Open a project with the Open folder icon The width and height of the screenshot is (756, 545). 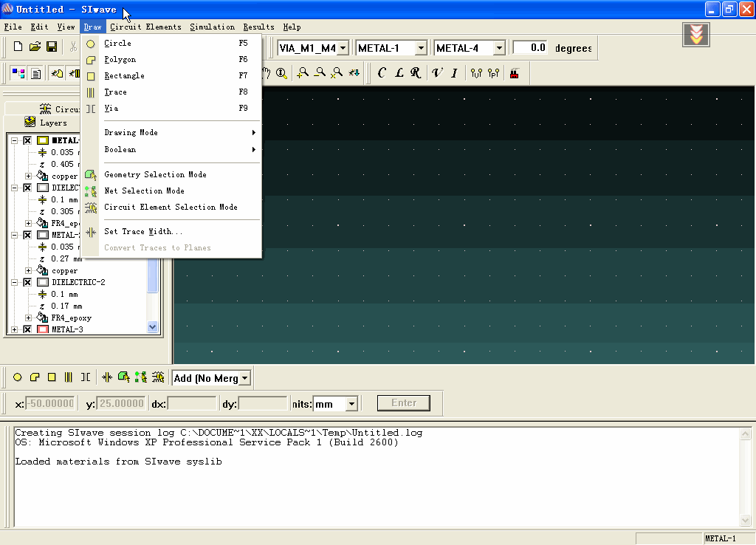click(x=35, y=47)
